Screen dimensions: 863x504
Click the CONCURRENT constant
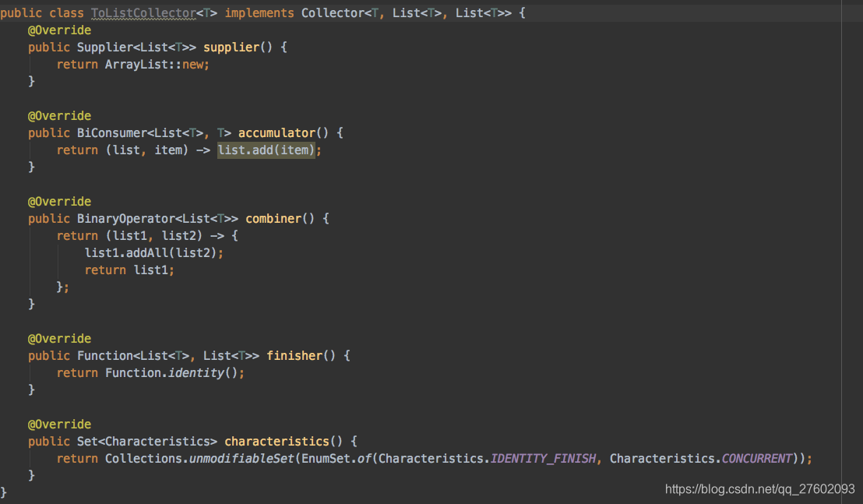tap(756, 458)
